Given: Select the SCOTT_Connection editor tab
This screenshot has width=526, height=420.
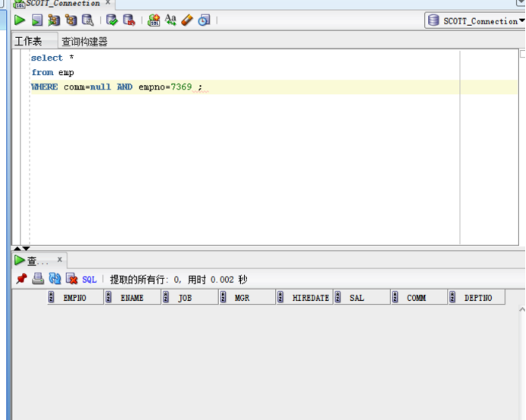Looking at the screenshot, I should tap(63, 3).
